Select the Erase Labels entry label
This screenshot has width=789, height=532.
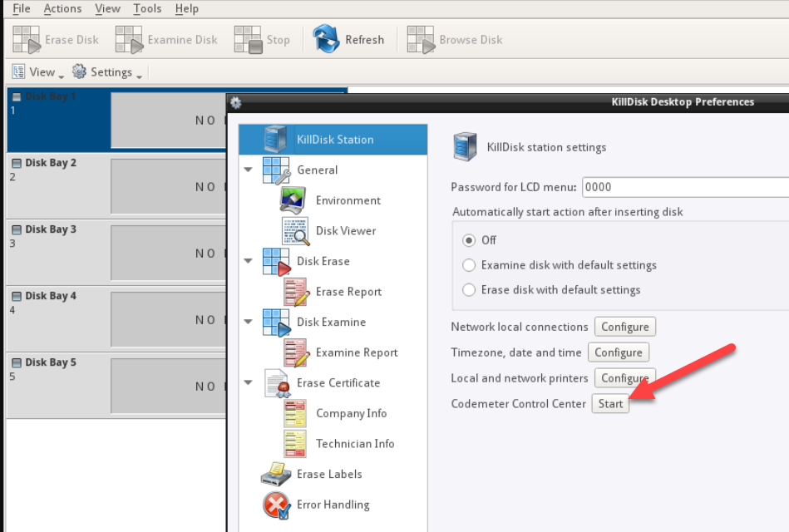tap(329, 474)
